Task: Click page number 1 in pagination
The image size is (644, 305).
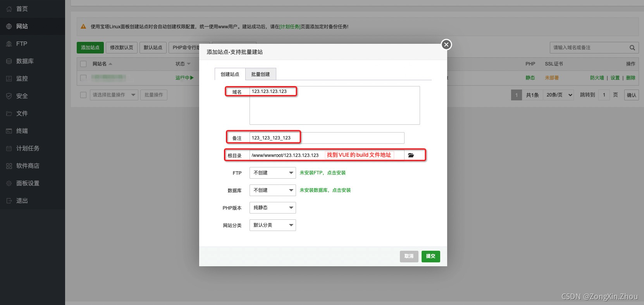Action: [517, 95]
